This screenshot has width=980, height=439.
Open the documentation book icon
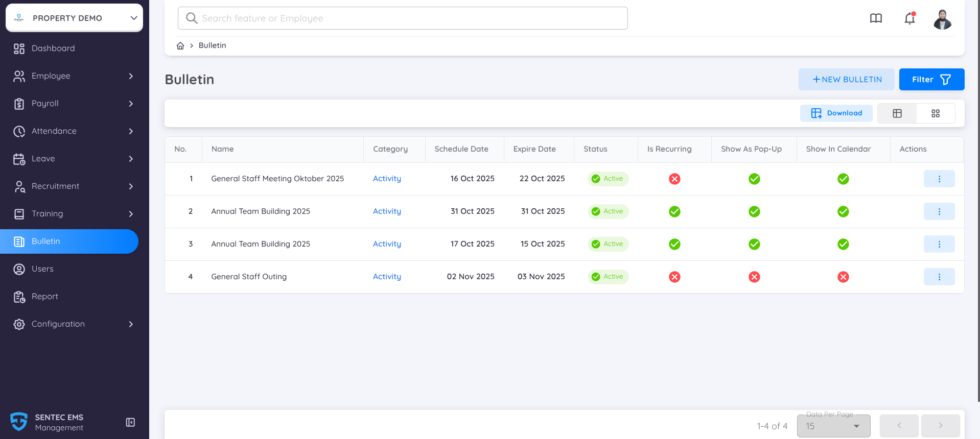tap(876, 19)
